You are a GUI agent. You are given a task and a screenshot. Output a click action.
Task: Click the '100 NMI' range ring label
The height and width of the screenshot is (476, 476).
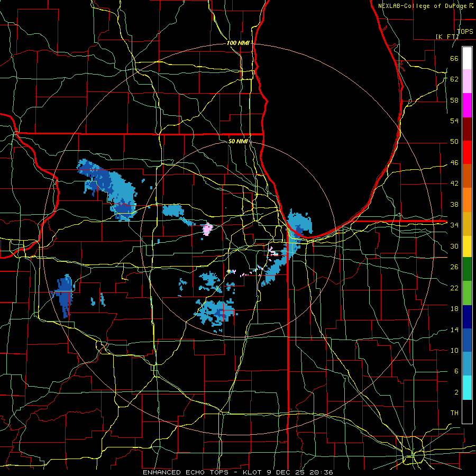point(238,43)
